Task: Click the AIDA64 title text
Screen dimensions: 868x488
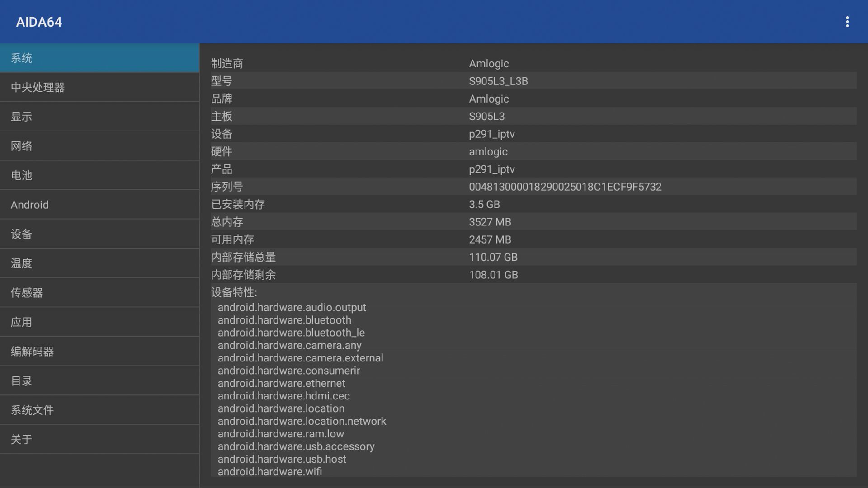Action: [x=39, y=22]
